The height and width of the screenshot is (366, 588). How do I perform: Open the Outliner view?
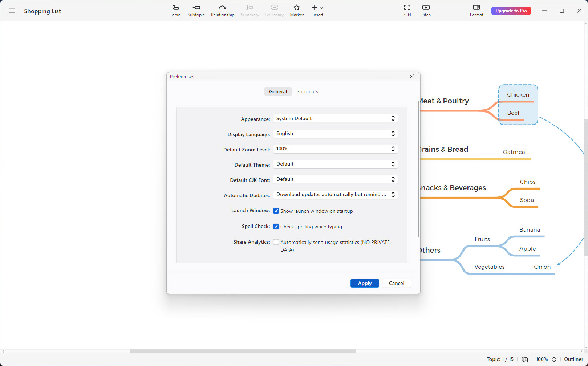pyautogui.click(x=573, y=359)
